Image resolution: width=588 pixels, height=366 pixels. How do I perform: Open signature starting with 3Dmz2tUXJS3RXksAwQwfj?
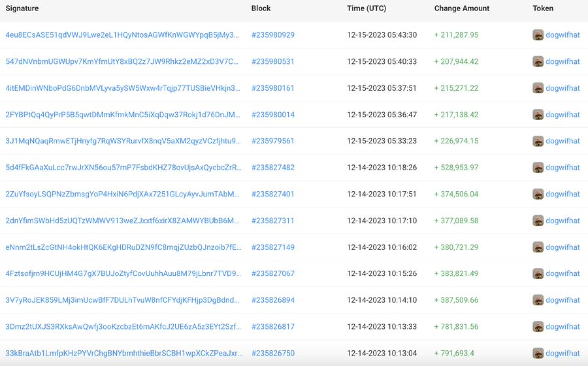(x=123, y=327)
